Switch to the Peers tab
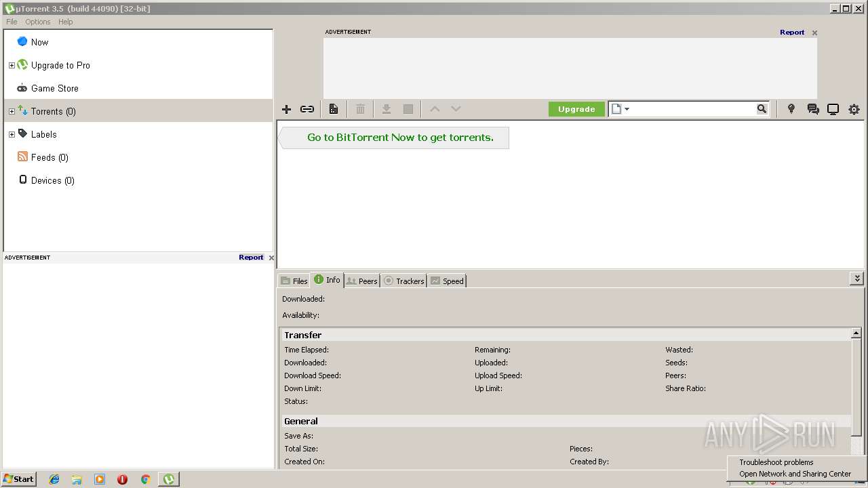The height and width of the screenshot is (488, 868). pyautogui.click(x=361, y=281)
